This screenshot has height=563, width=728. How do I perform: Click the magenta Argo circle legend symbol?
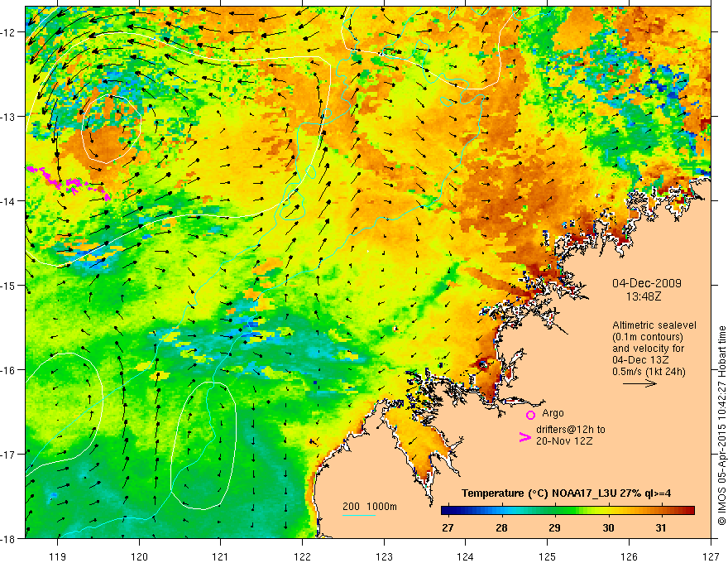pos(530,415)
